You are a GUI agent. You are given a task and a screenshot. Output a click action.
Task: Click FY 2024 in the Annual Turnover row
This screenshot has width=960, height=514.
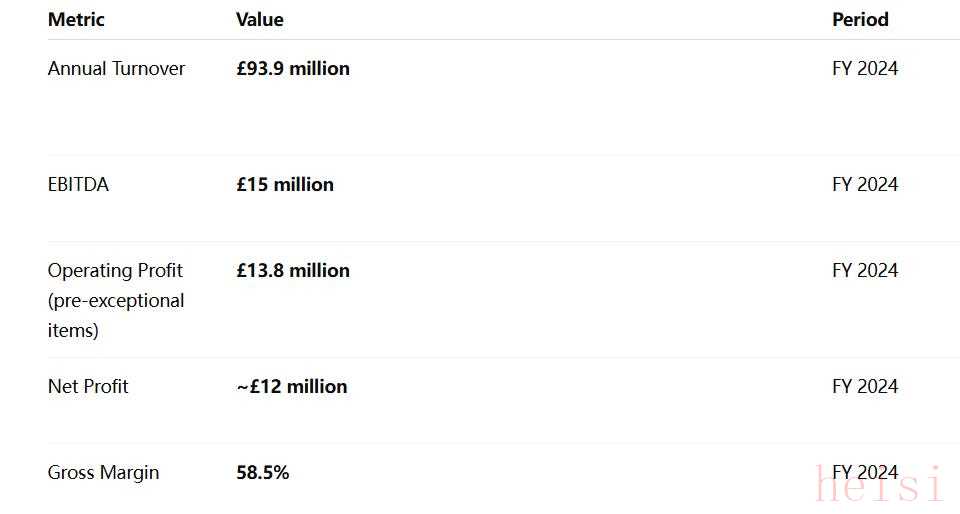865,68
